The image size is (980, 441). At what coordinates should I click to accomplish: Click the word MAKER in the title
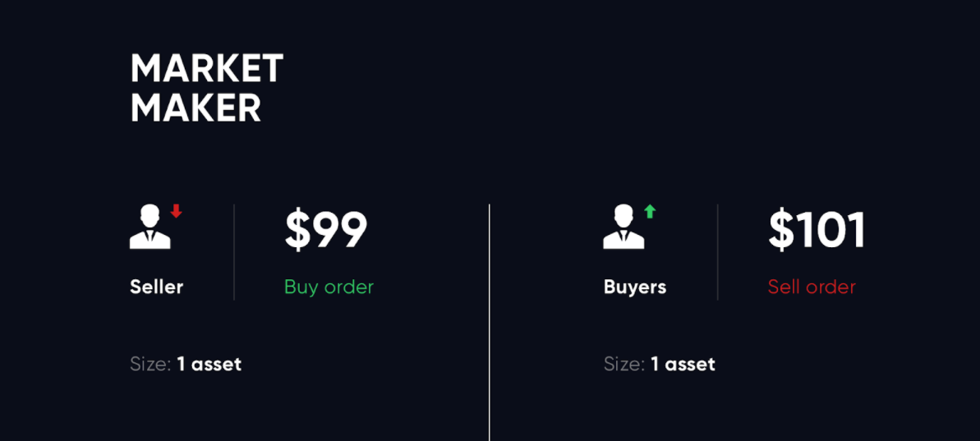point(196,108)
